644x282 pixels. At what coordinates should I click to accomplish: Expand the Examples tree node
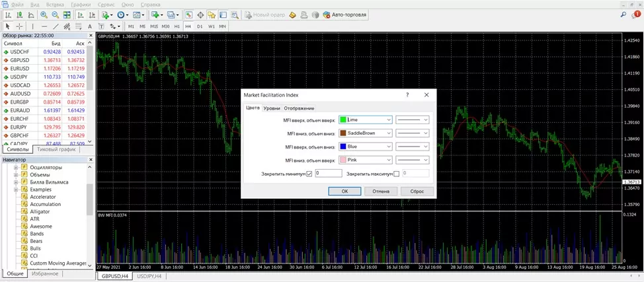pos(16,190)
